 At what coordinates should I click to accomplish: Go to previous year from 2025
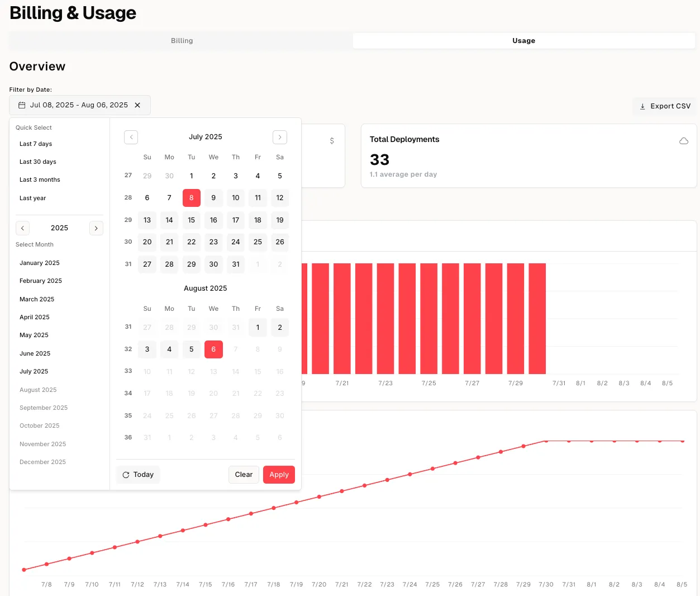tap(22, 228)
